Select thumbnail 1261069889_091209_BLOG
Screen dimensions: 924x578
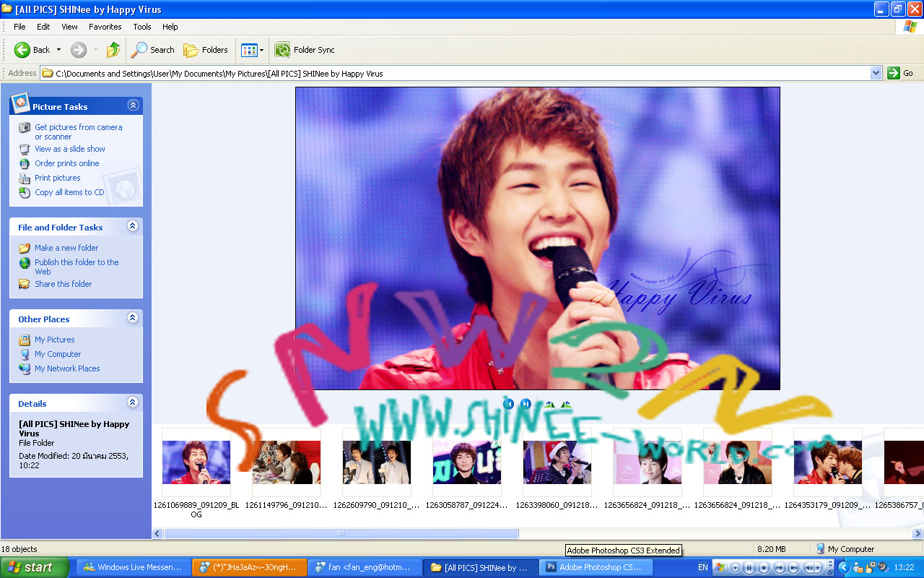tap(196, 462)
